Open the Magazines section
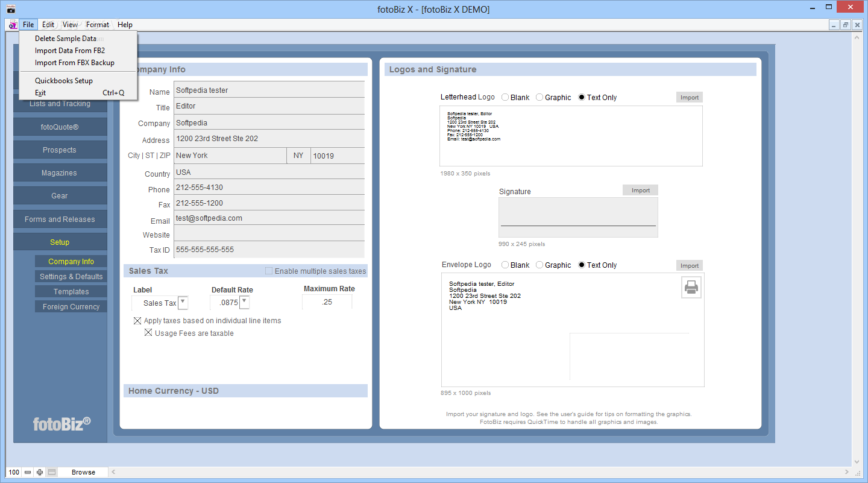The width and height of the screenshot is (868, 483). (x=60, y=173)
